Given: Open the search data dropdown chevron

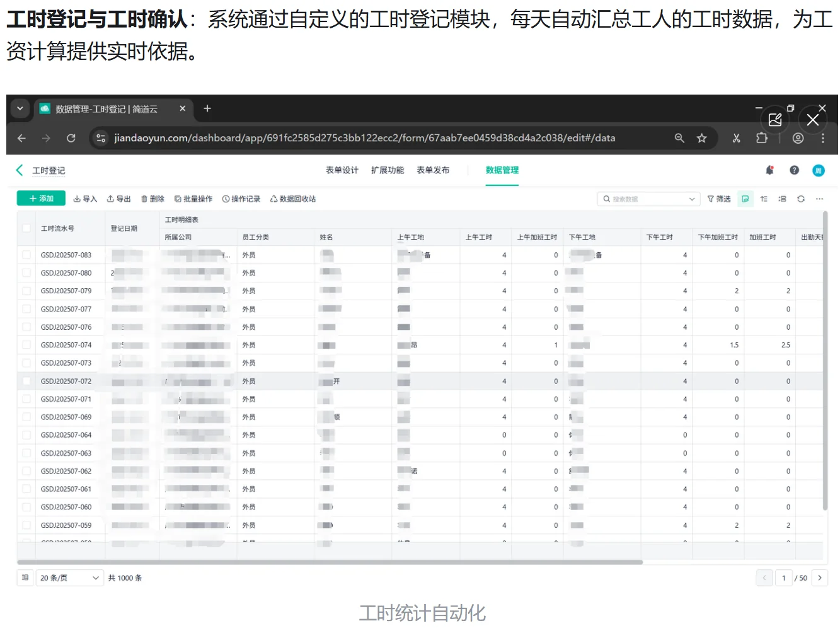Looking at the screenshot, I should (x=693, y=199).
